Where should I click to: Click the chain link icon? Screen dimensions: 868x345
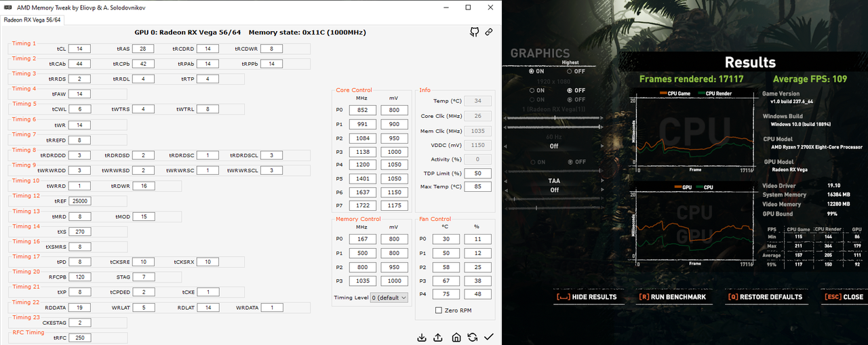[488, 32]
